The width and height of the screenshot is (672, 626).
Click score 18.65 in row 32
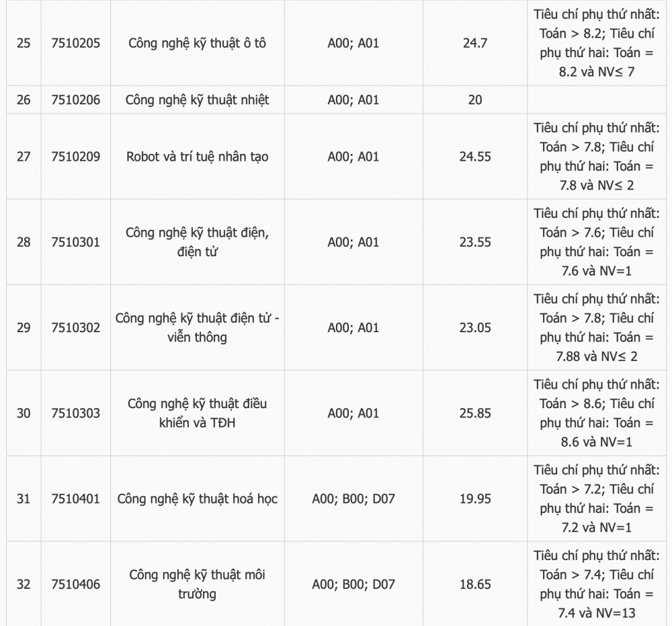(x=475, y=584)
